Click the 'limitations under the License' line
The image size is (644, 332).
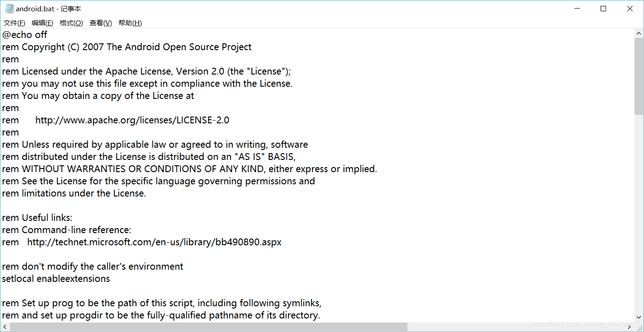coord(74,193)
